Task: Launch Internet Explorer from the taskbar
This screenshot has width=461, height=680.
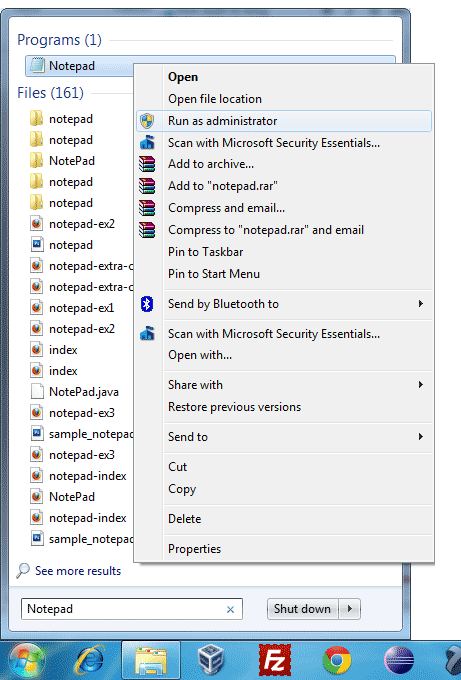Action: click(x=90, y=660)
